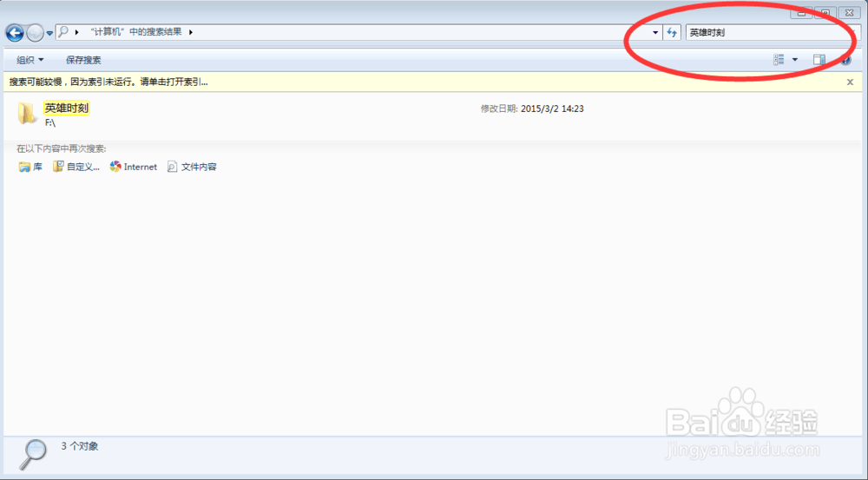Click the "计算机"中的搜索结果 breadcrumb
868x480 pixels.
click(135, 31)
